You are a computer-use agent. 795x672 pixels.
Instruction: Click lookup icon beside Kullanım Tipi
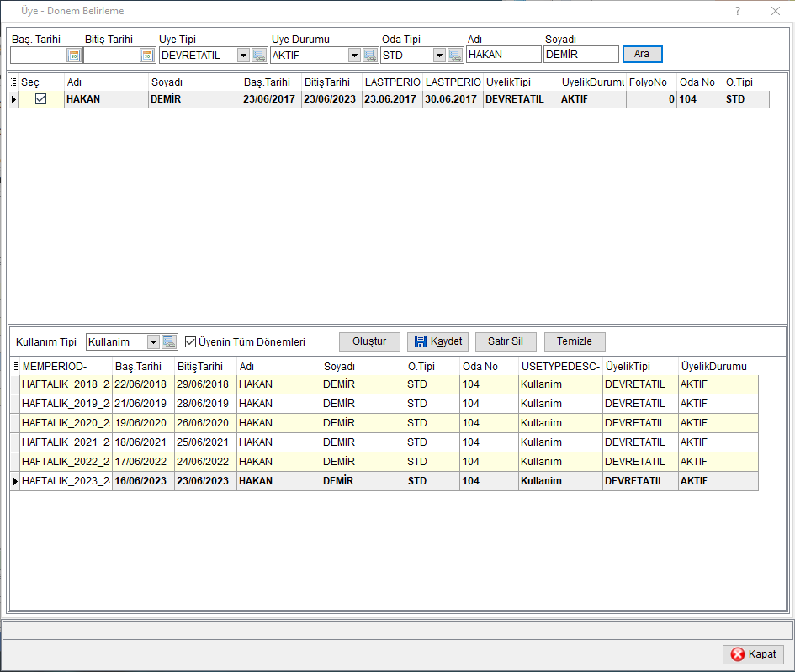point(169,342)
